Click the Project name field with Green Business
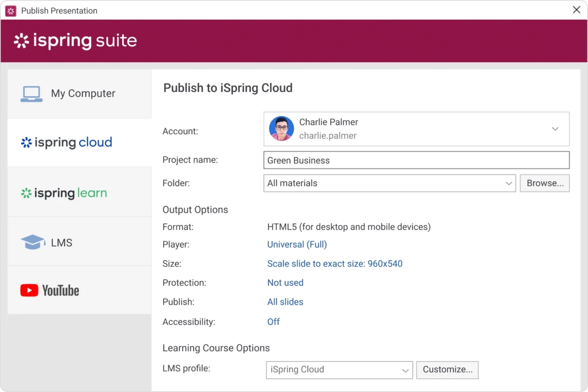588x392 pixels. [x=416, y=160]
